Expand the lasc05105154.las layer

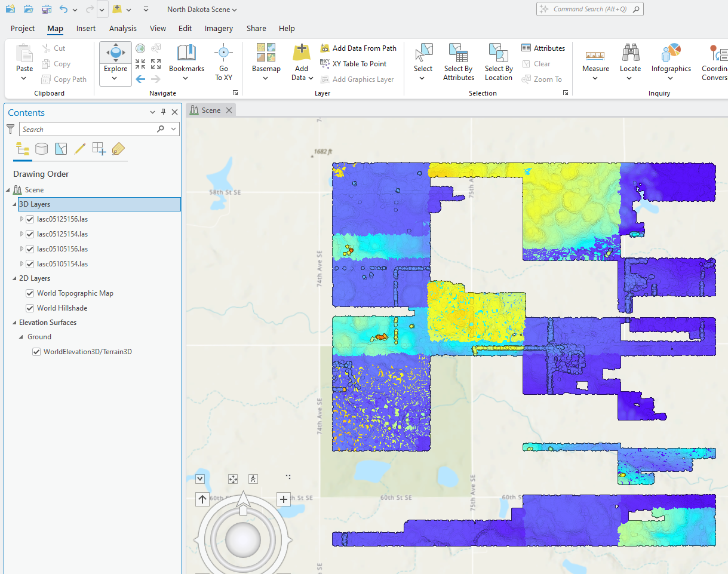pyautogui.click(x=22, y=263)
